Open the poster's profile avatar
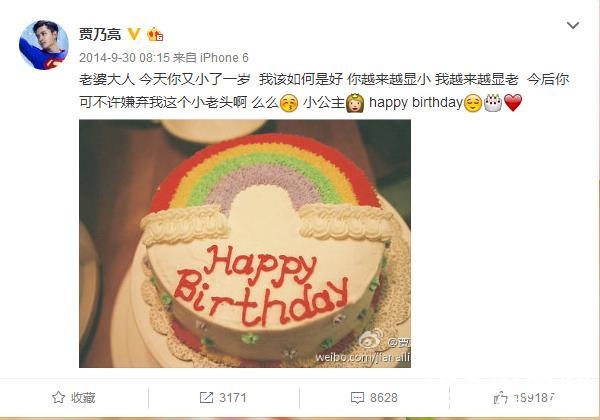Screen dimensions: 600x420 click(x=44, y=45)
